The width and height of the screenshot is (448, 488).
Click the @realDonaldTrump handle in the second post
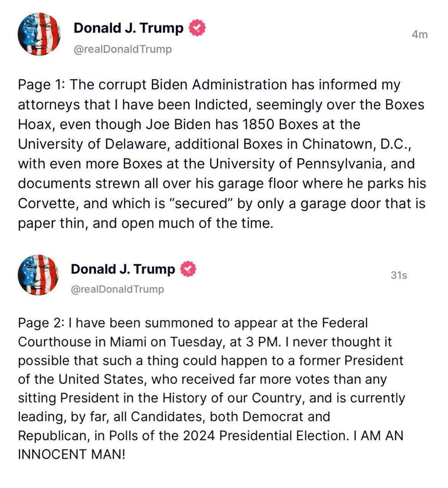[118, 289]
